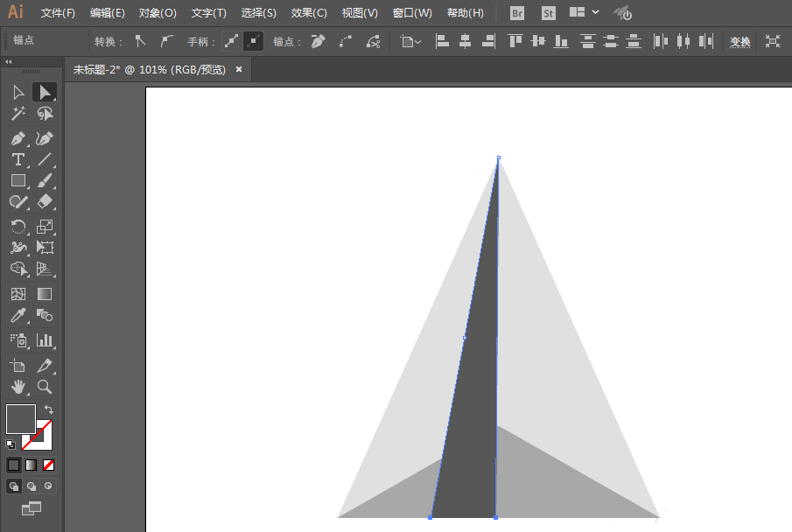The width and height of the screenshot is (792, 532).
Task: Select the Column Graph tool
Action: [x=45, y=340]
